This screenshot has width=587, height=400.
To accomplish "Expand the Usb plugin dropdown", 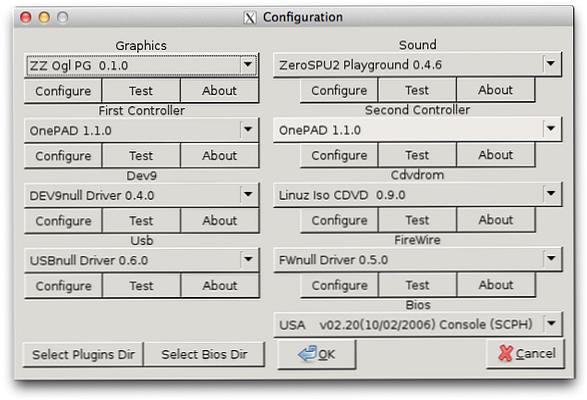I will [141, 260].
